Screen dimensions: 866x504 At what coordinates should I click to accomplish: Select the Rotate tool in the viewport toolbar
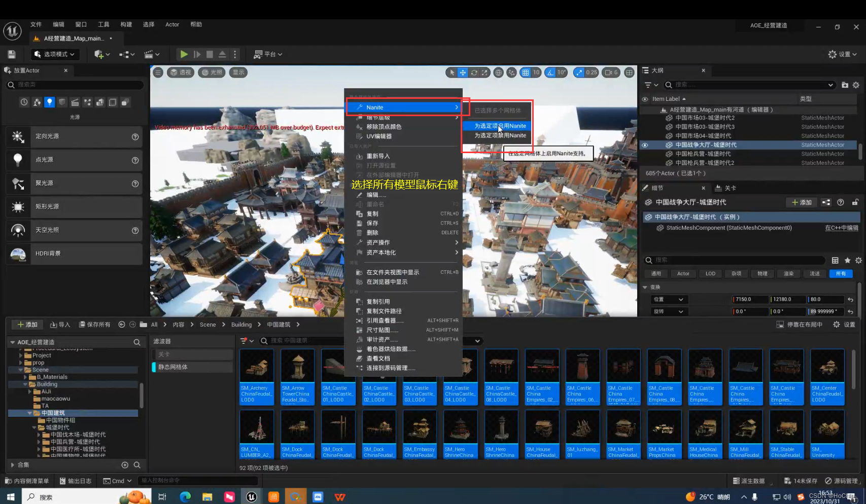tap(474, 73)
